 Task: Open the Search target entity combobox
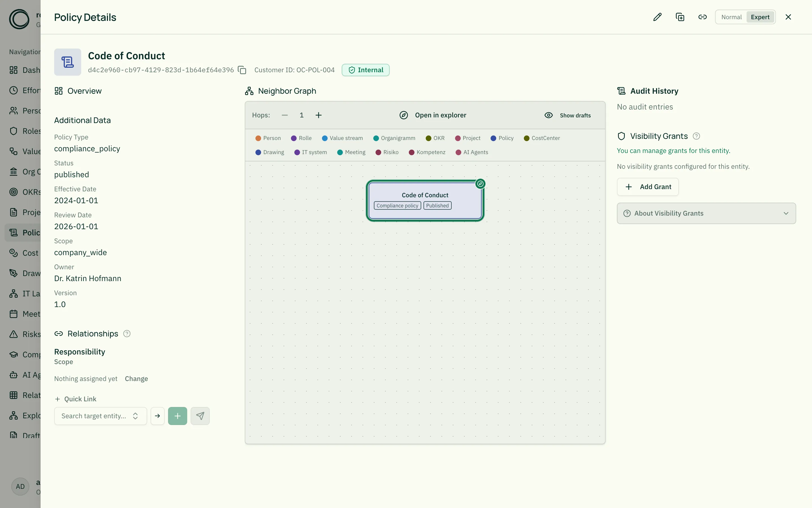[100, 416]
